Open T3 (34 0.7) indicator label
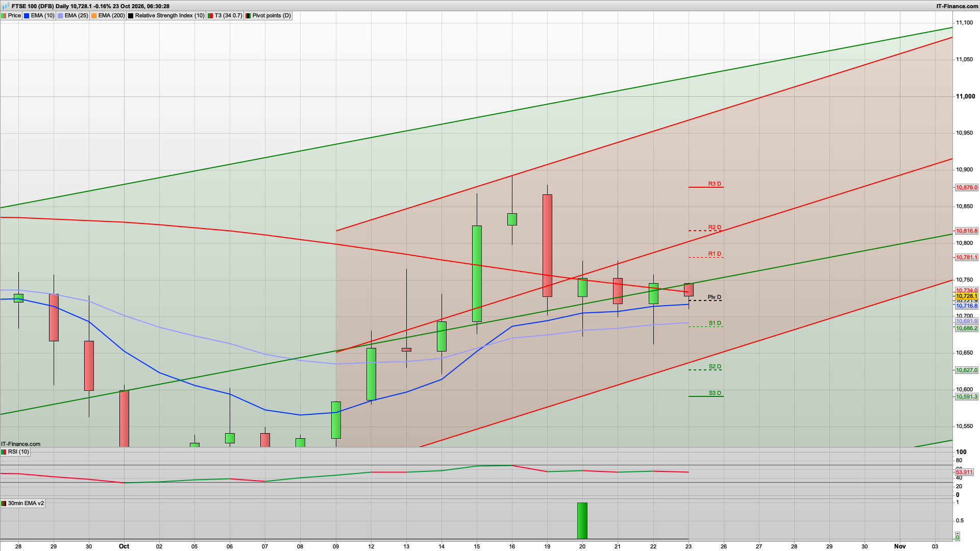Image resolution: width=980 pixels, height=551 pixels. coord(225,16)
